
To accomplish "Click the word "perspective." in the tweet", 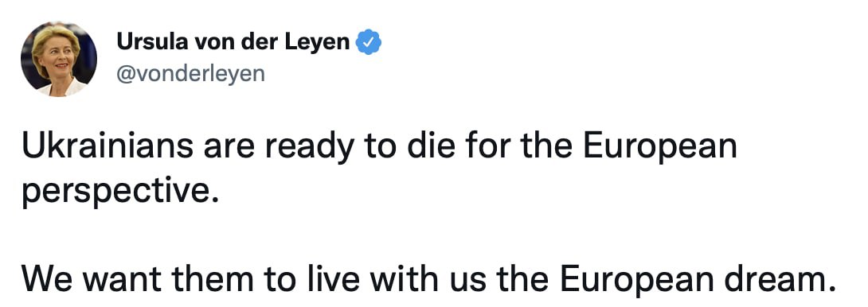I will pyautogui.click(x=117, y=192).
